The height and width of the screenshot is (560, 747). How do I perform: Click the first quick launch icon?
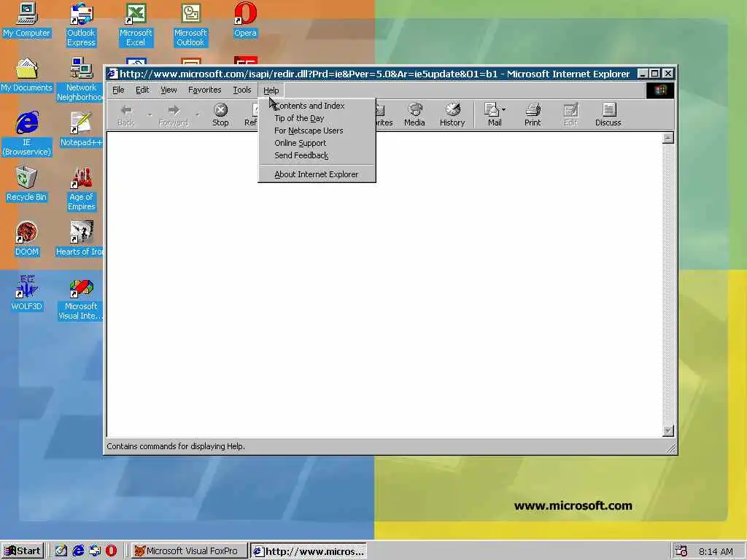click(x=61, y=551)
